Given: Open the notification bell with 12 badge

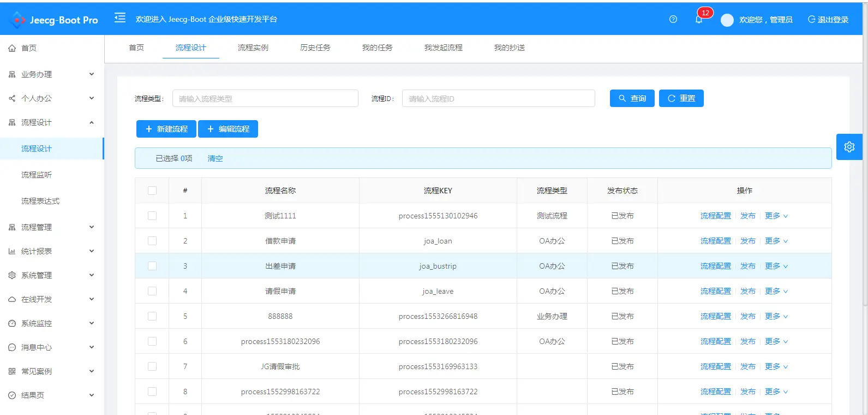Looking at the screenshot, I should pos(699,19).
